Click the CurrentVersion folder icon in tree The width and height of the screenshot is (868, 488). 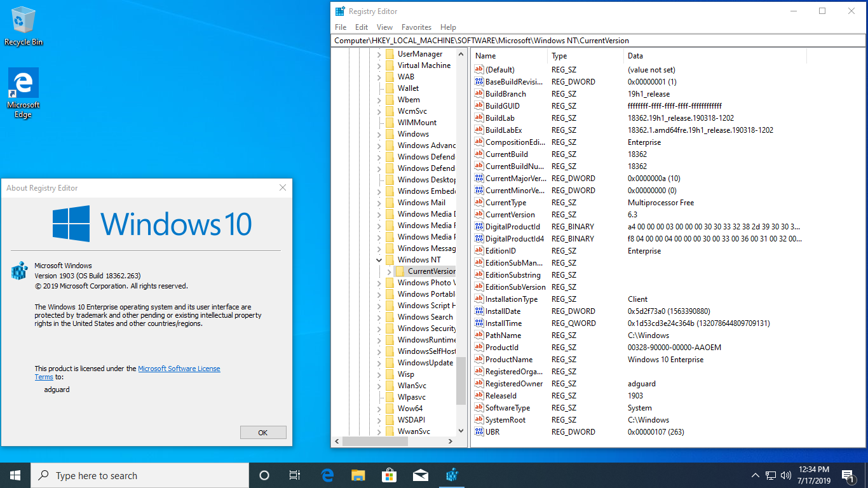(x=400, y=271)
